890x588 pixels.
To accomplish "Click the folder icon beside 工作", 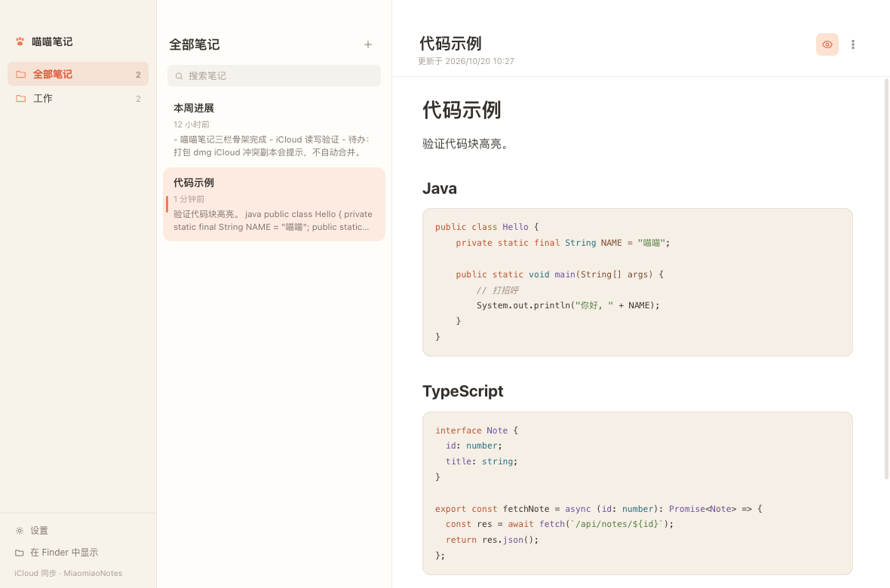I will [21, 99].
